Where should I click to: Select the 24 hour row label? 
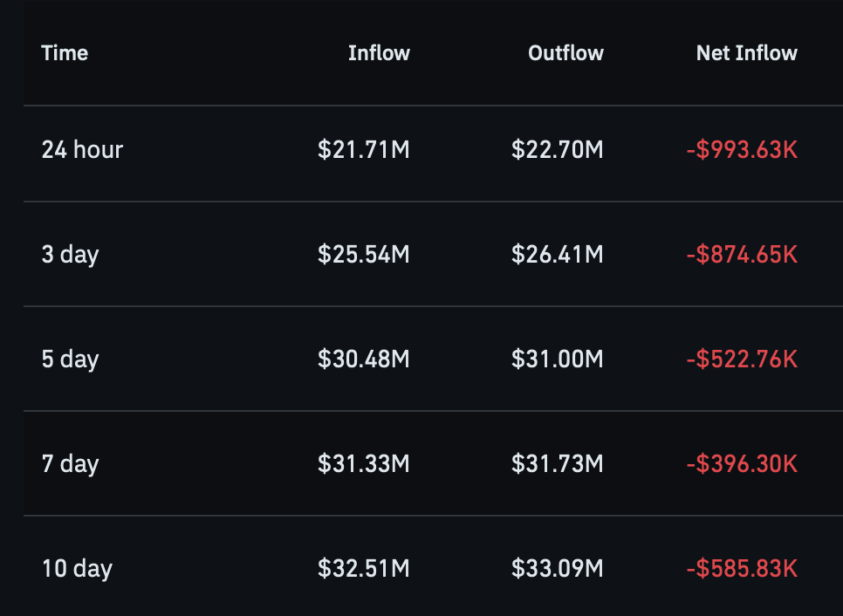coord(82,149)
